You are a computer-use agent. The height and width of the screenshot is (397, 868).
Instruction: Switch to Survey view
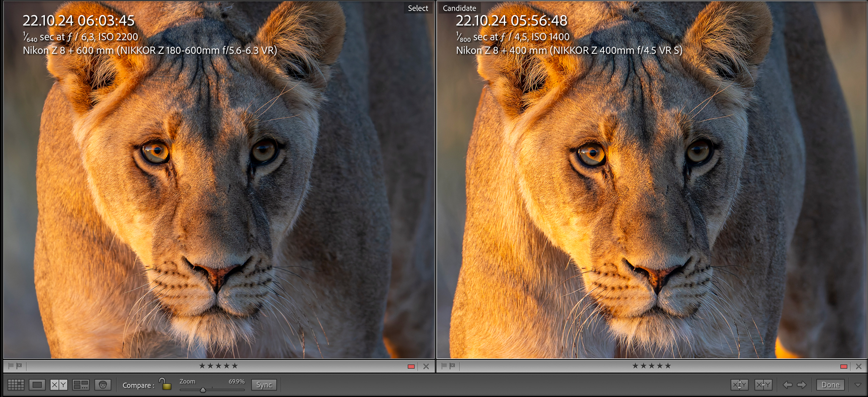[81, 385]
